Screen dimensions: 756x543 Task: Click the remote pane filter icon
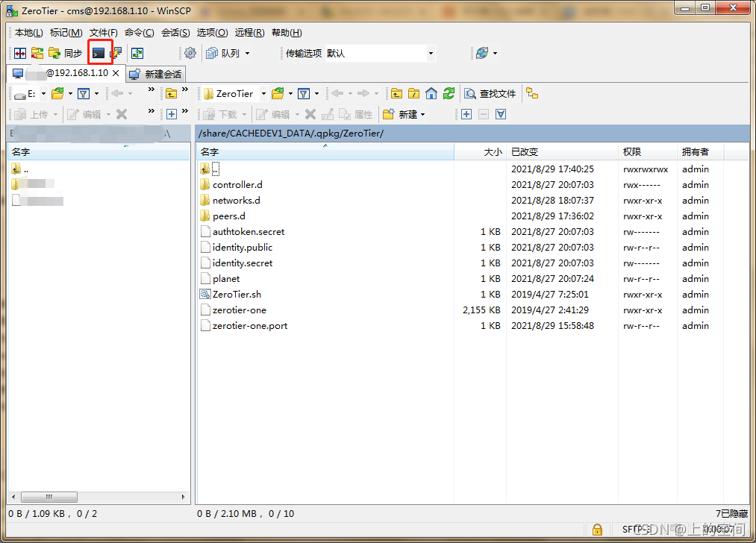pyautogui.click(x=304, y=93)
